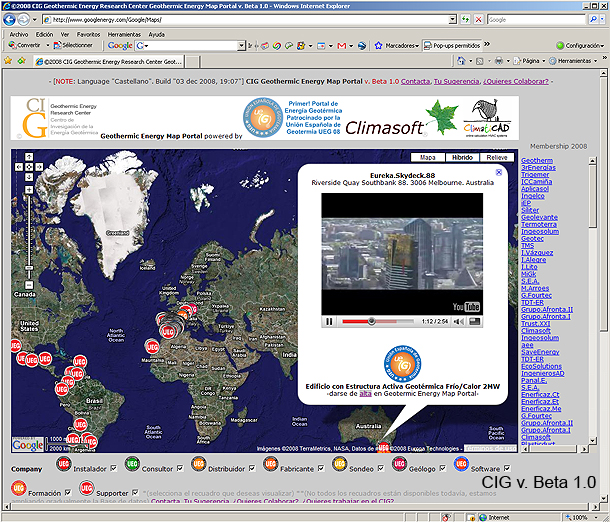
Task: Open the SaveEnergy membership link
Action: click(540, 352)
